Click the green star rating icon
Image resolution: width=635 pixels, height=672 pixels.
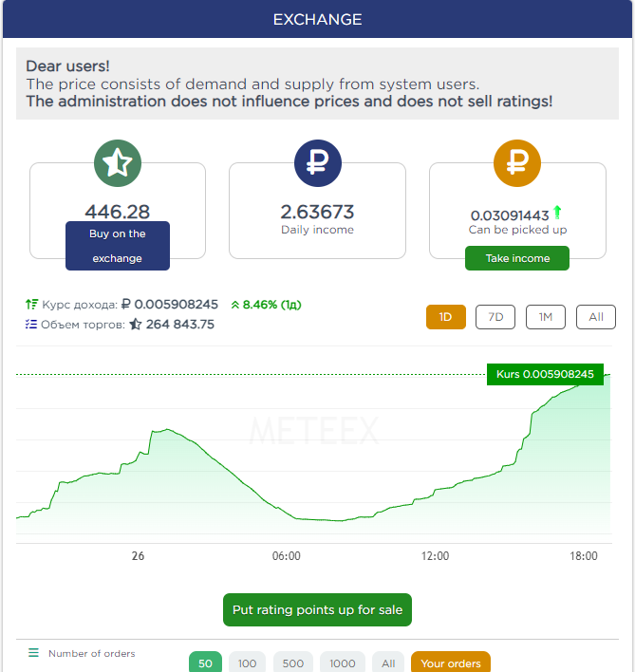(x=118, y=163)
